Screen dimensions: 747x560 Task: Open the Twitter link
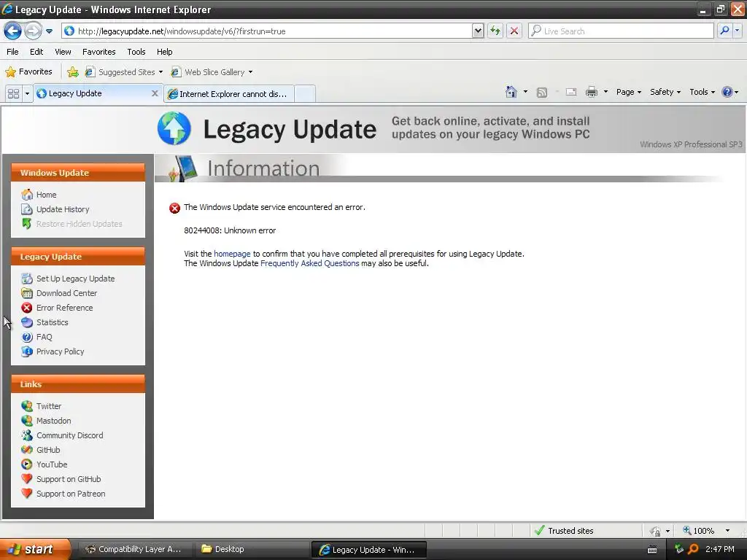click(49, 406)
